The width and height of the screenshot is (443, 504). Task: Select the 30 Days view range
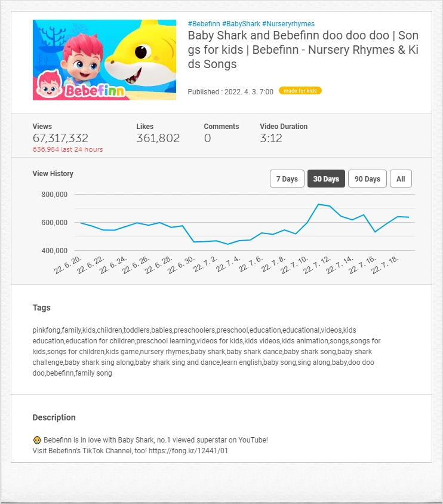pos(326,179)
